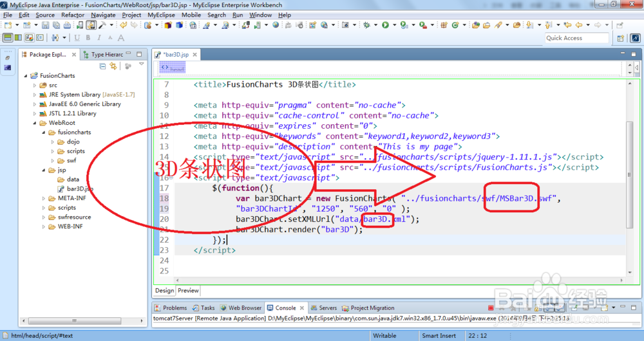Click the Smart Insert status bar entry

[439, 336]
